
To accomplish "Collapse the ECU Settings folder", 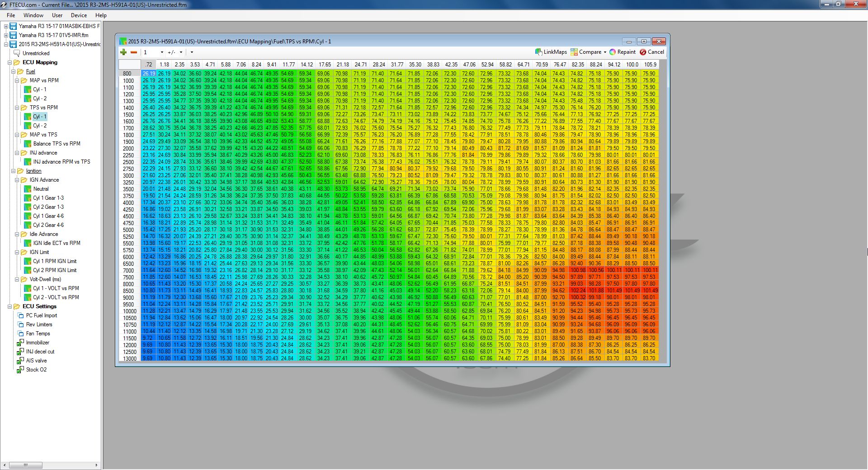I will (x=9, y=306).
